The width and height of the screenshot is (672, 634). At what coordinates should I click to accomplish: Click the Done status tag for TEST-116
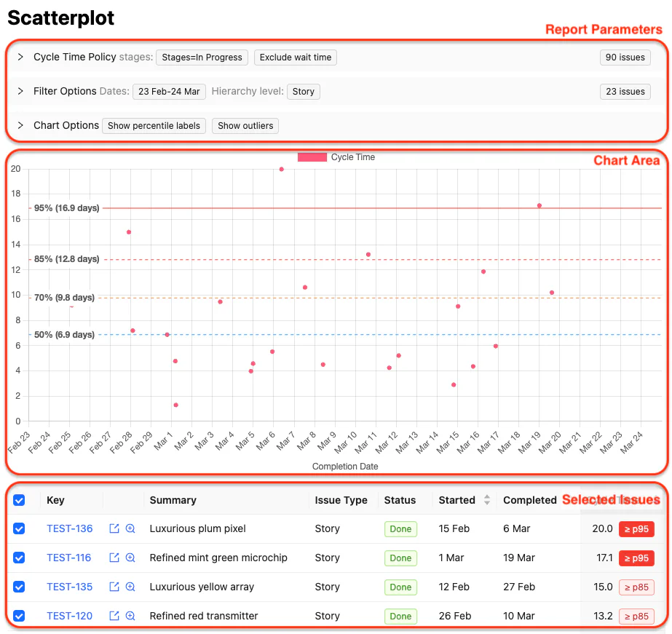point(400,558)
